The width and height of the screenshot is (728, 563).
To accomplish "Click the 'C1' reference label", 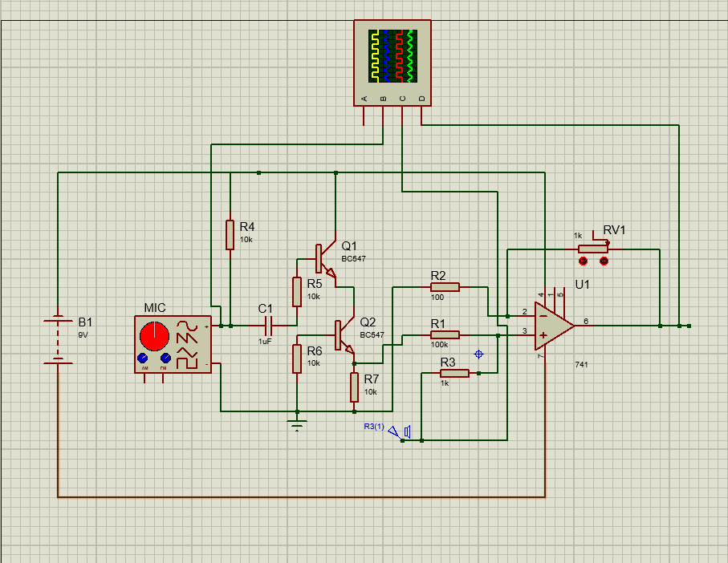I will click(x=265, y=309).
